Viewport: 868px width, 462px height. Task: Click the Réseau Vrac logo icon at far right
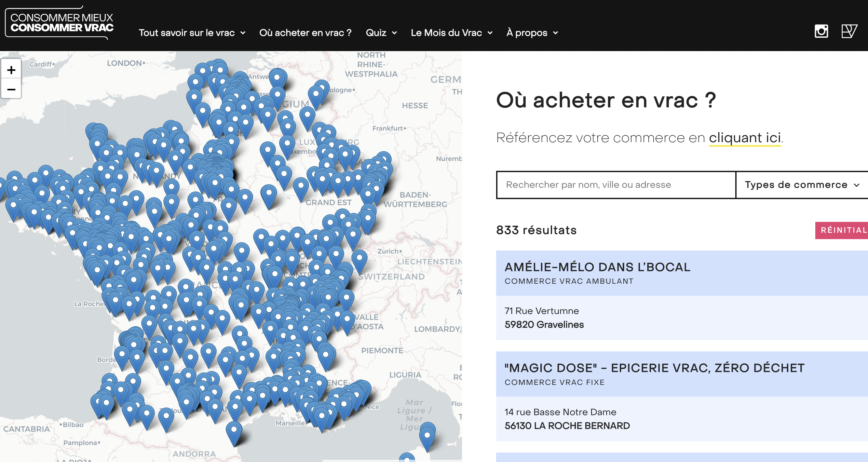849,31
